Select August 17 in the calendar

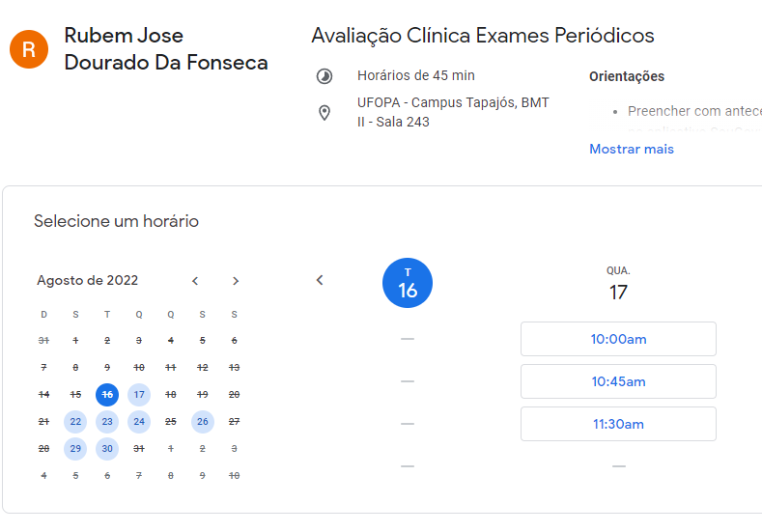tap(139, 394)
